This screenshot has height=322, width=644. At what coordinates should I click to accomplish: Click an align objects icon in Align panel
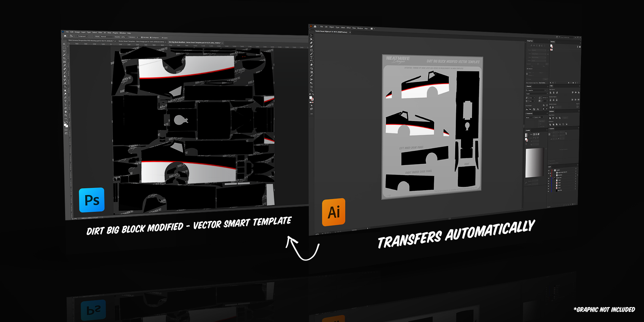click(x=550, y=92)
